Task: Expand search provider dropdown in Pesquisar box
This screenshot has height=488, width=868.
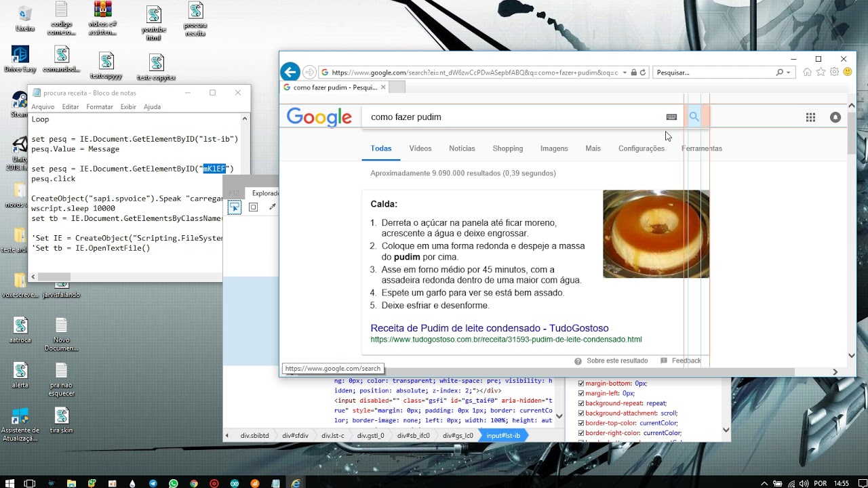Action: click(x=789, y=73)
